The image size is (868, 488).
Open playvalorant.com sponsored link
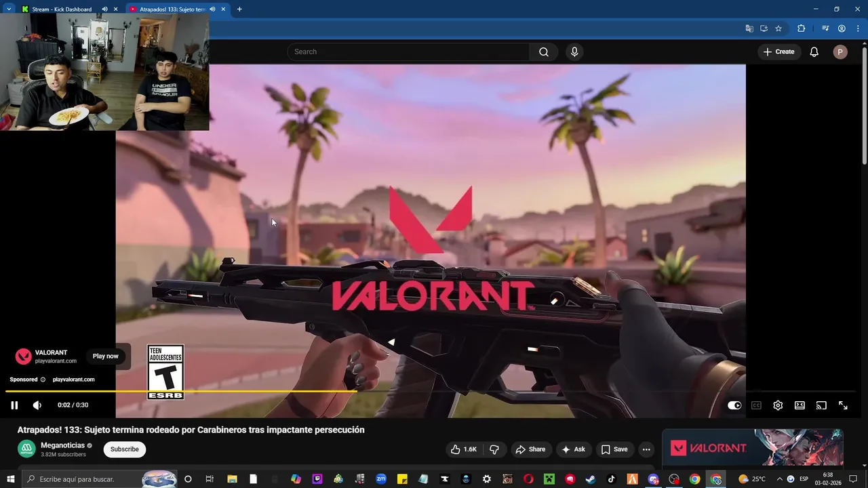click(73, 380)
